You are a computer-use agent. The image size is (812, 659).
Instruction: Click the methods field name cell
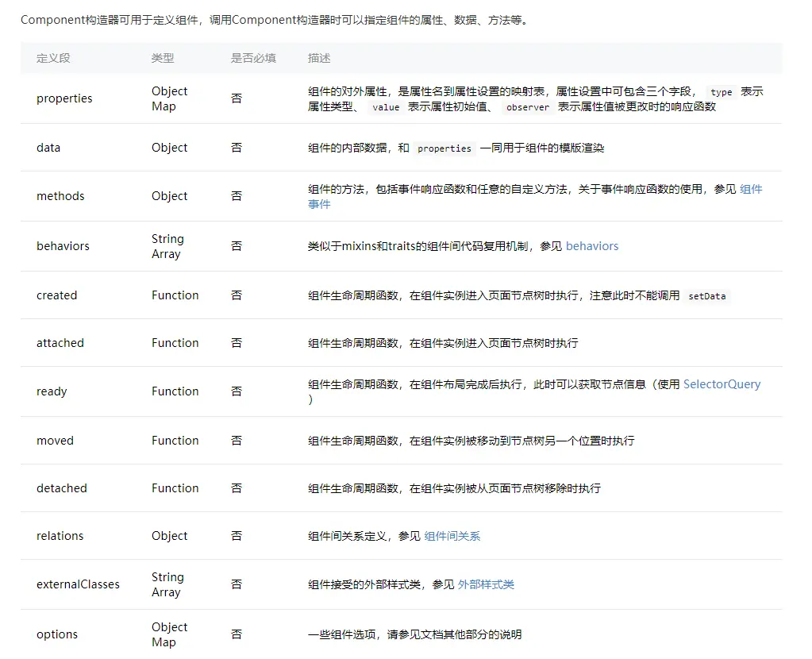[x=60, y=196]
